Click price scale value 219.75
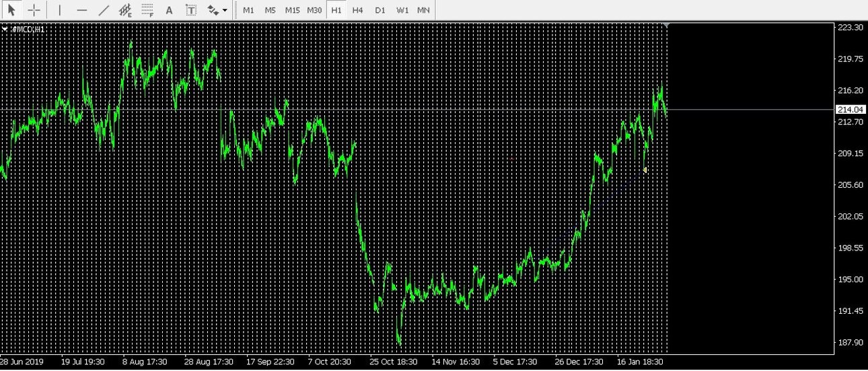 coord(851,59)
